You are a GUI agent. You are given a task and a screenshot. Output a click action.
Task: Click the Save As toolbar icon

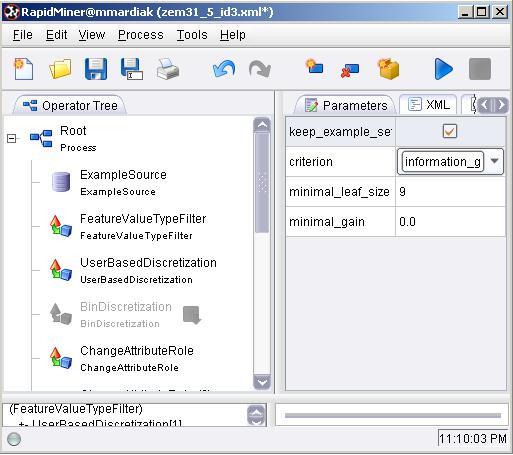click(x=132, y=69)
